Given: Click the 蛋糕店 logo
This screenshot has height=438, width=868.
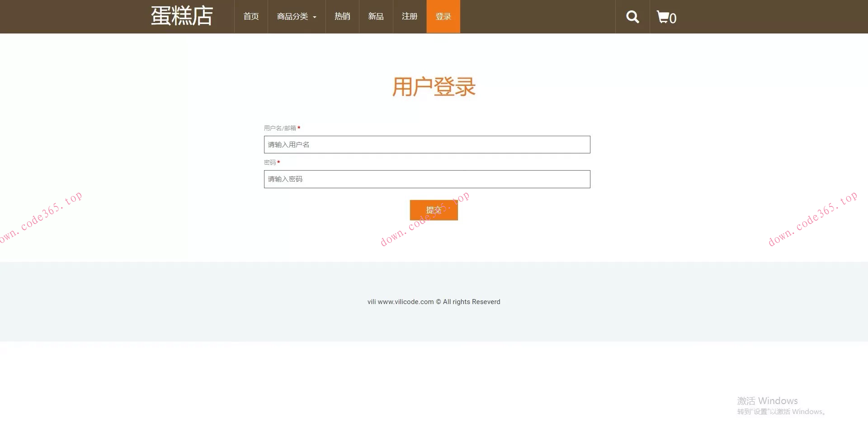Looking at the screenshot, I should point(181,16).
